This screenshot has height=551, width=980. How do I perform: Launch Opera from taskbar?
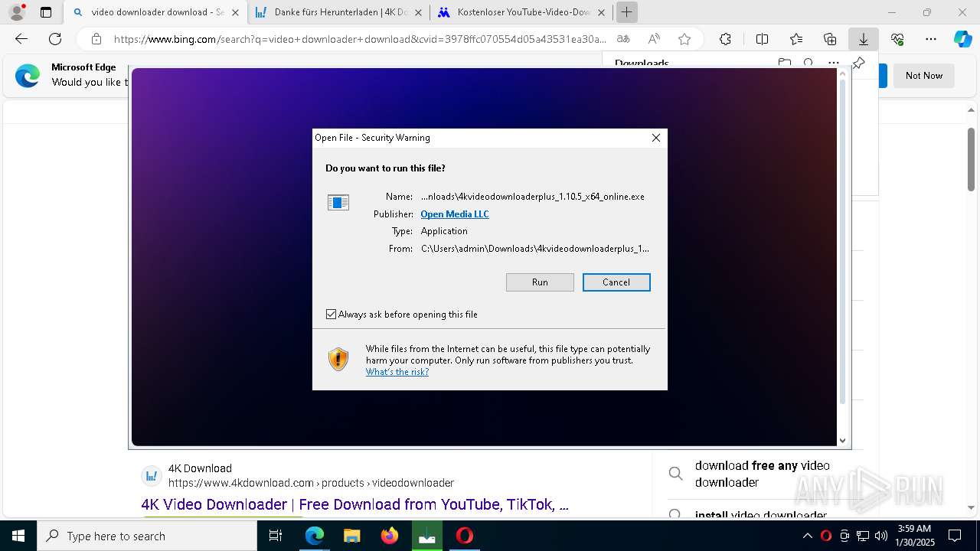coord(464,536)
